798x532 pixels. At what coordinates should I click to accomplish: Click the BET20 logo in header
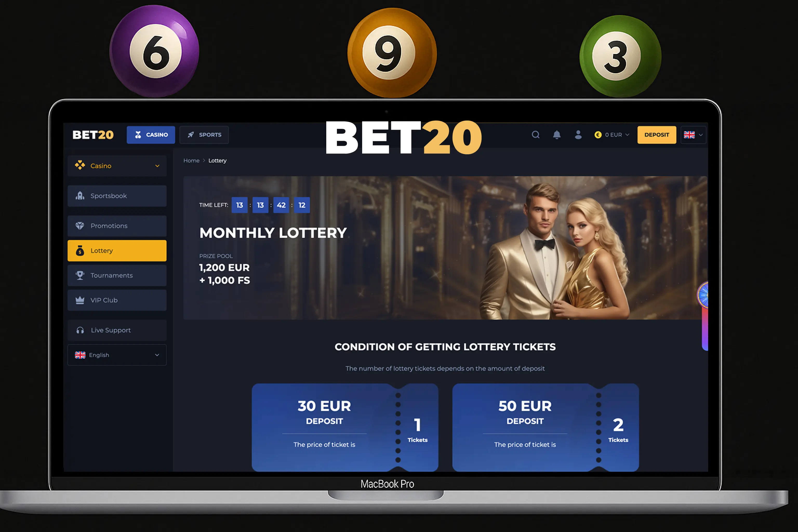coord(93,135)
